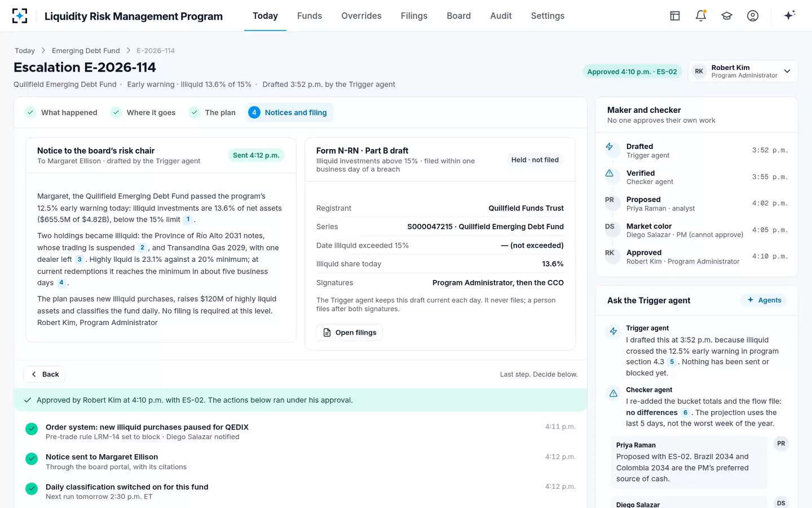Screen dimensions: 812x508
Task: Click the Approved 4:10 p.m. ES-02 badge
Action: click(632, 72)
